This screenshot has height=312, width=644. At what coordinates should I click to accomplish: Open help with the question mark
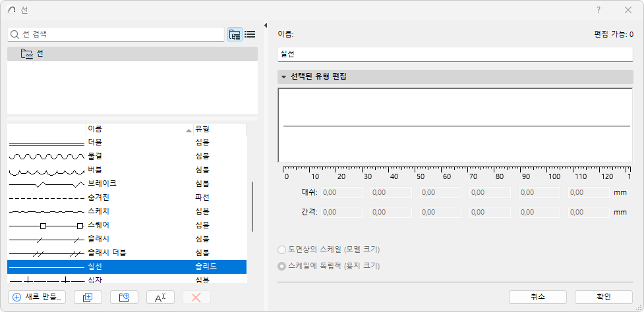(599, 11)
